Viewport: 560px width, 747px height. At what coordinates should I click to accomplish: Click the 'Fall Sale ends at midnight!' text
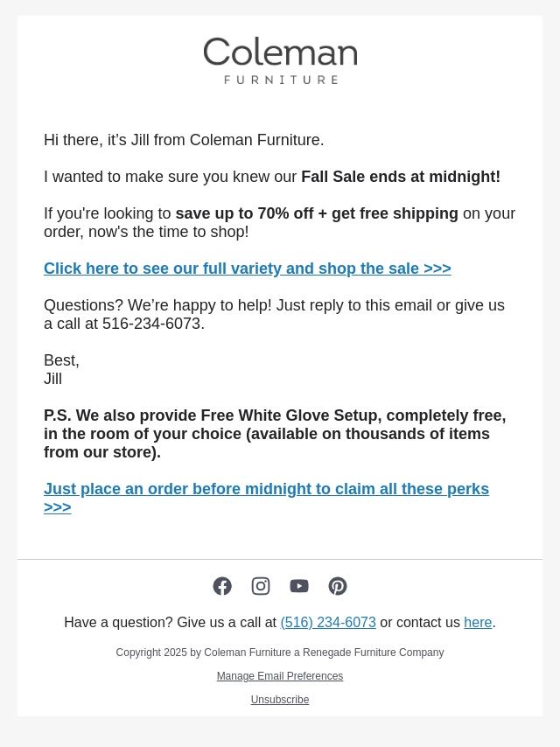click(401, 177)
